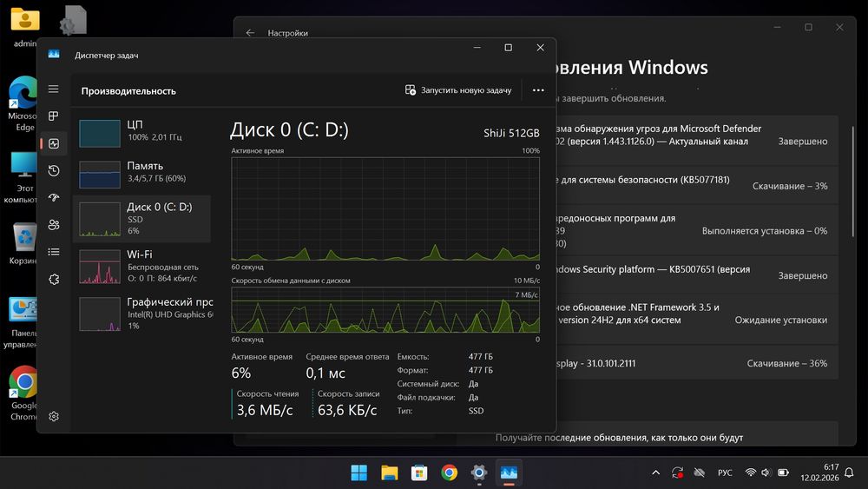
Task: Click the 0,1 мс average response time
Action: click(x=325, y=373)
